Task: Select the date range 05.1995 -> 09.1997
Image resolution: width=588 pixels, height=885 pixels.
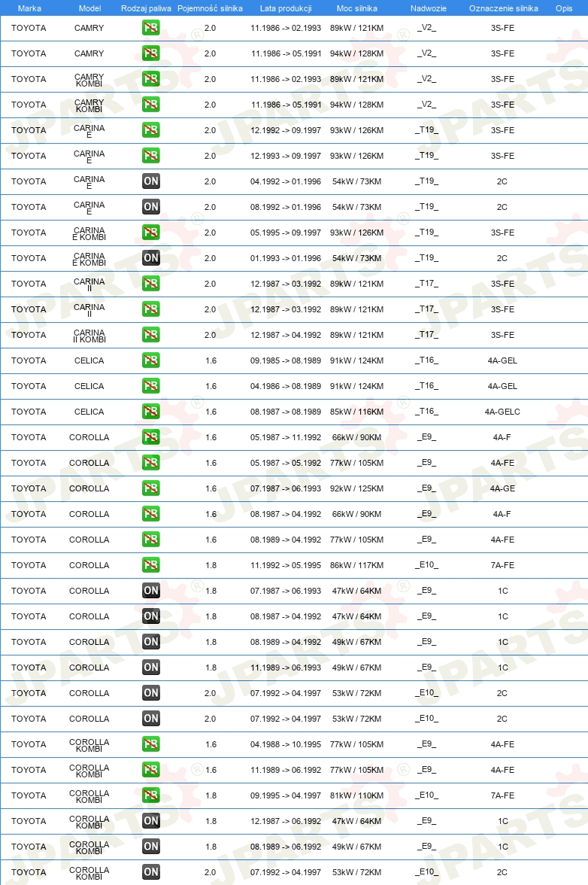Action: [286, 233]
